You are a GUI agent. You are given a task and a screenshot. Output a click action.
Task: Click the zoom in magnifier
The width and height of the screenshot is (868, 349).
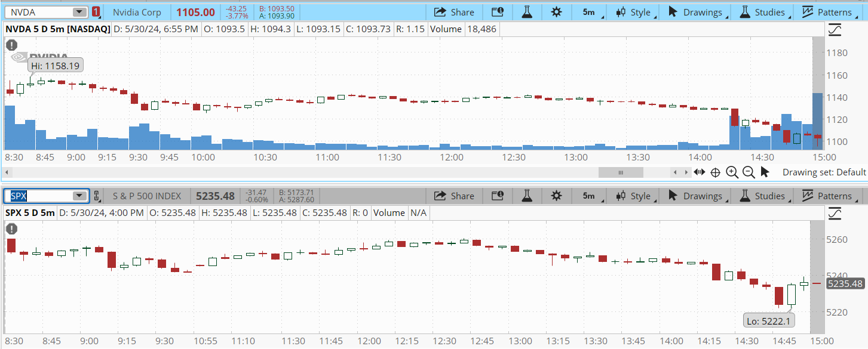732,172
